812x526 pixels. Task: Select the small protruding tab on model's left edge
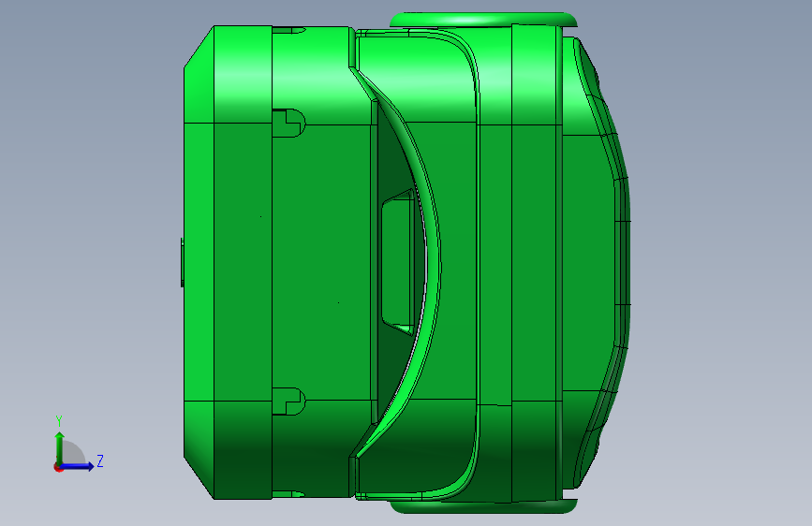click(x=183, y=262)
